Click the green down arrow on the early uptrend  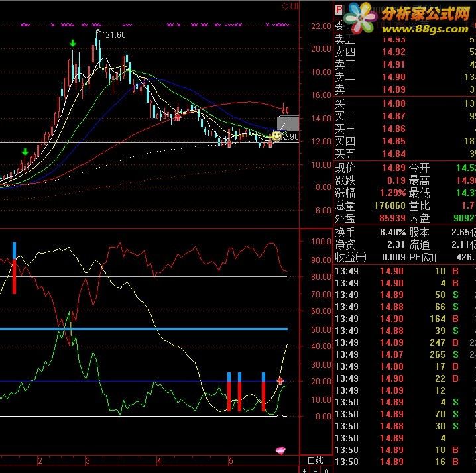[25, 152]
